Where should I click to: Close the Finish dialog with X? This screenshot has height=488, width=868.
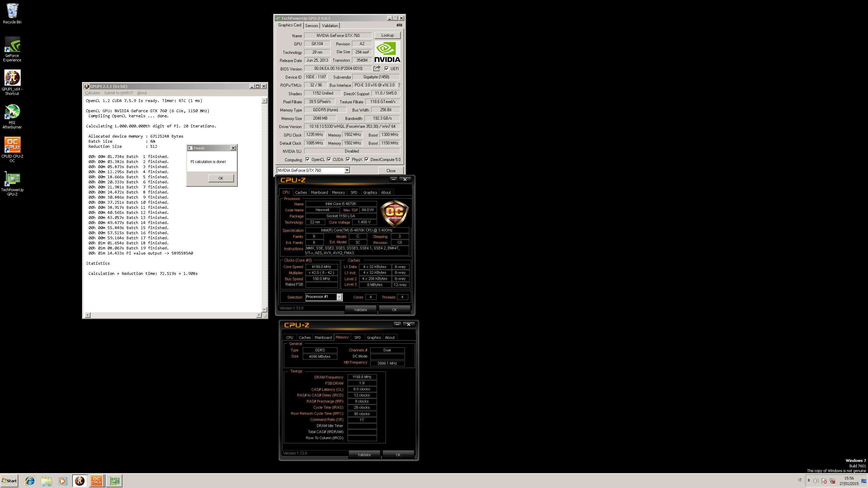click(233, 148)
